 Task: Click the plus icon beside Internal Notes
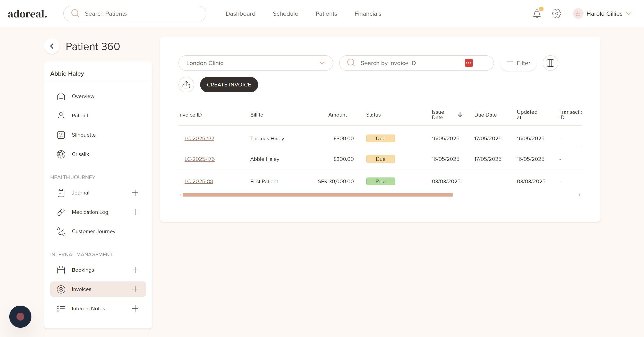(x=135, y=308)
